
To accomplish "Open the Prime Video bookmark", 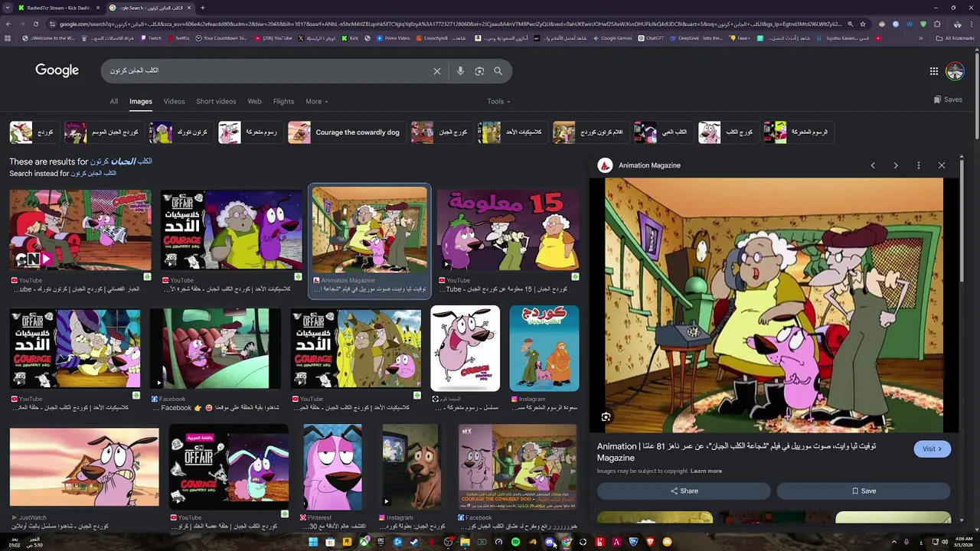I will coord(392,37).
